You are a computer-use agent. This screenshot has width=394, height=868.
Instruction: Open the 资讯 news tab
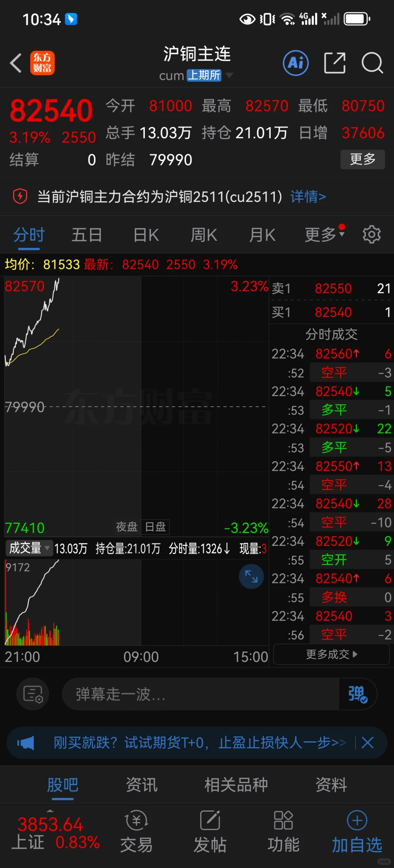[x=142, y=785]
